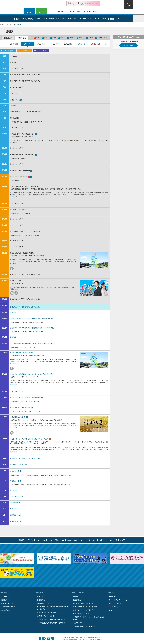Collapse the よる・深夜 time section
This screenshot has height=644, width=144.
[x=41, y=51]
